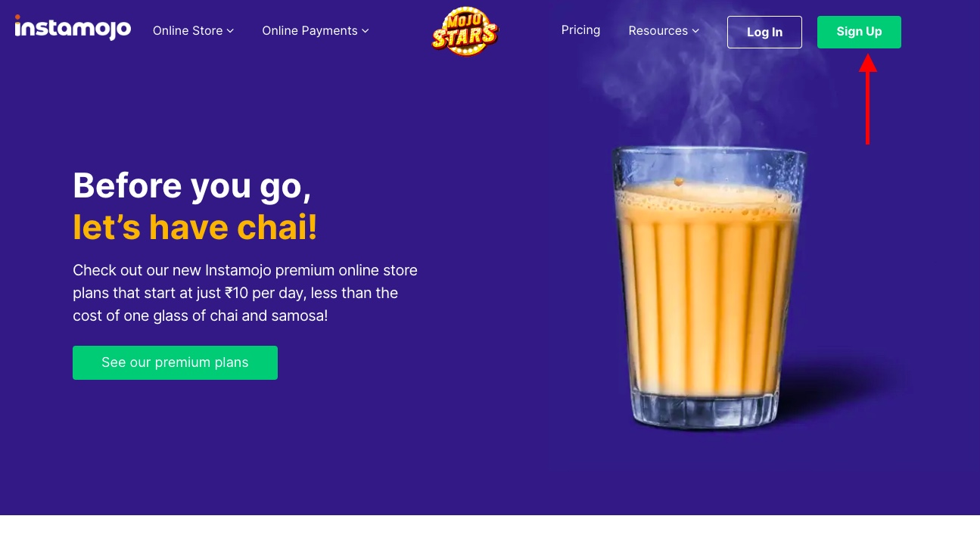Open the Mojo Stars badge icon
The width and height of the screenshot is (980, 547).
465,31
